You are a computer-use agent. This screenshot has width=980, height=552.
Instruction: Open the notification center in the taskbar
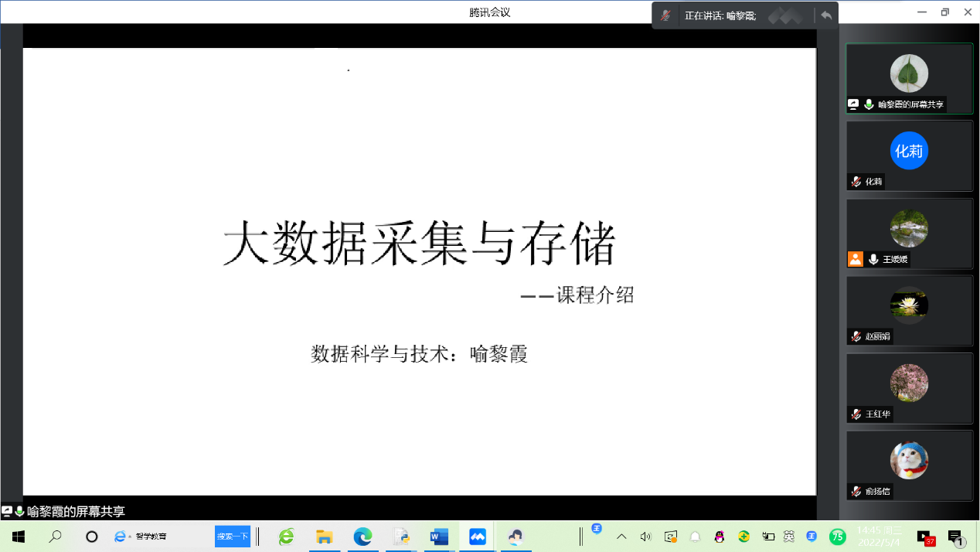pyautogui.click(x=954, y=537)
